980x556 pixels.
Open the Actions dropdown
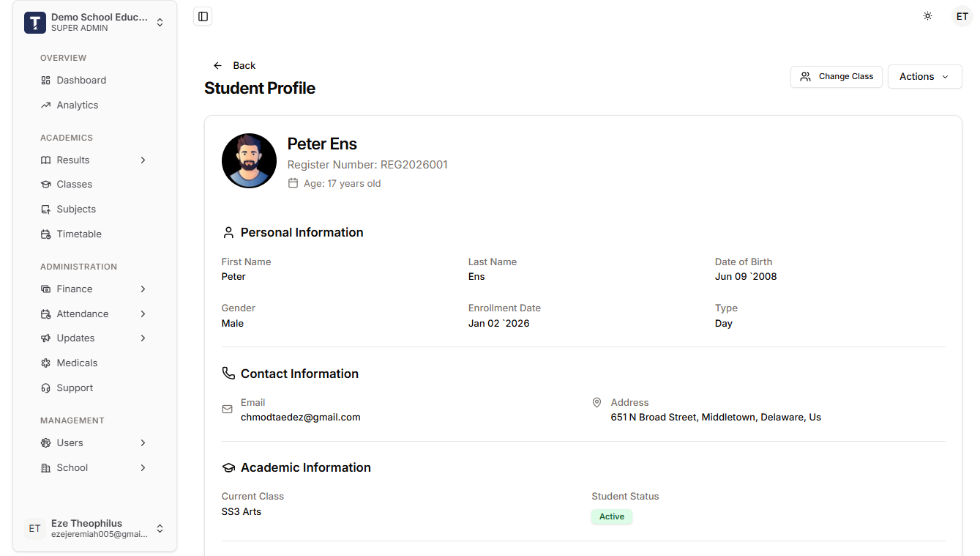pos(924,76)
